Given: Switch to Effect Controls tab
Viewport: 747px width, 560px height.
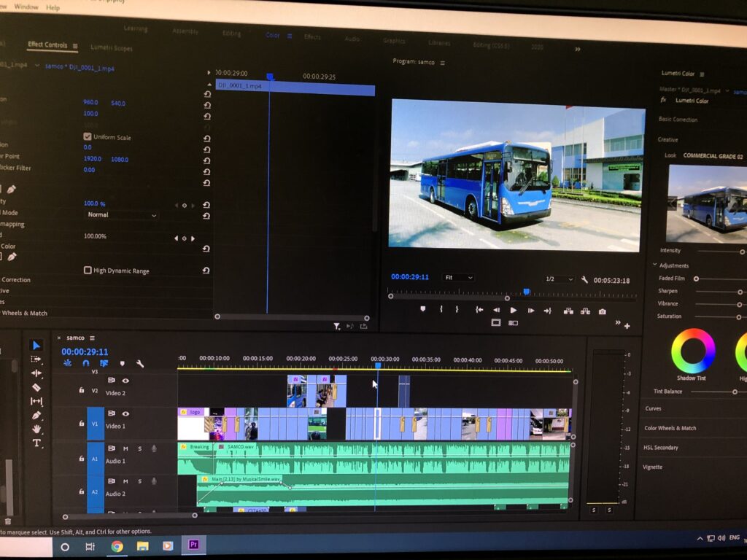Looking at the screenshot, I should [47, 44].
